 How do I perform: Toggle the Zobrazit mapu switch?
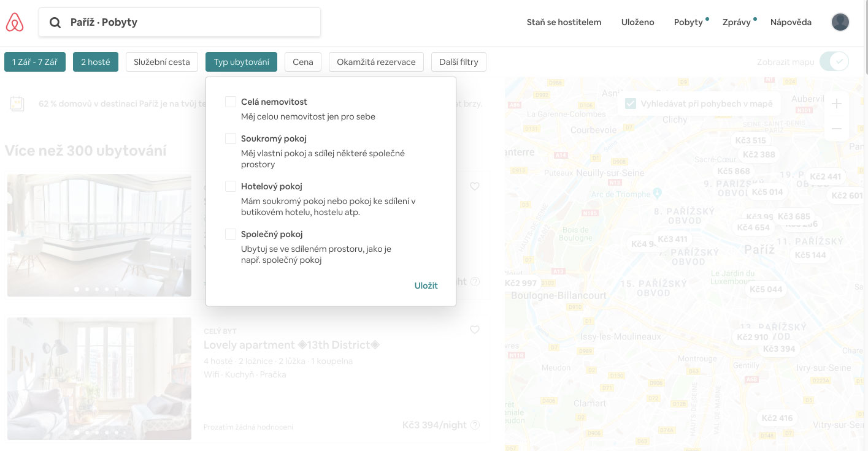834,61
